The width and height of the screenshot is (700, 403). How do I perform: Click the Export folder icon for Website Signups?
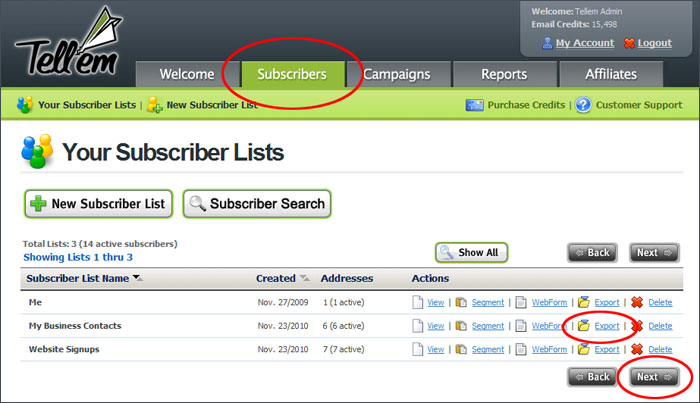(x=583, y=349)
